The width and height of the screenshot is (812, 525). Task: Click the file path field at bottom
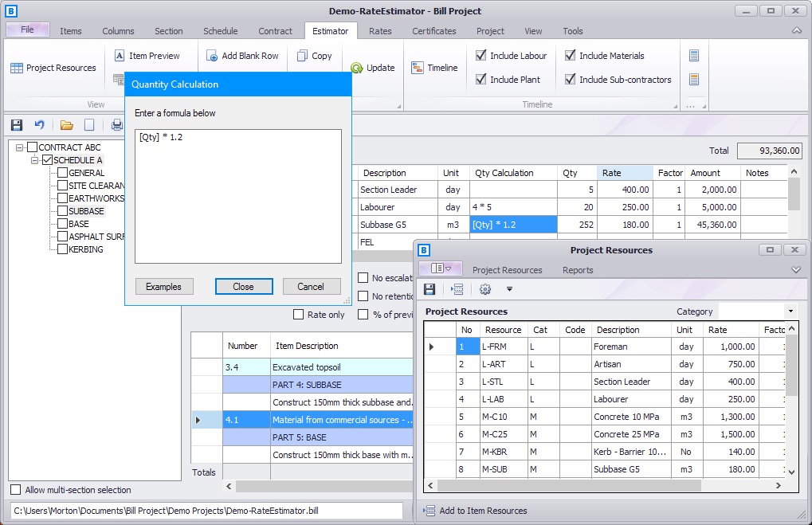coord(207,511)
